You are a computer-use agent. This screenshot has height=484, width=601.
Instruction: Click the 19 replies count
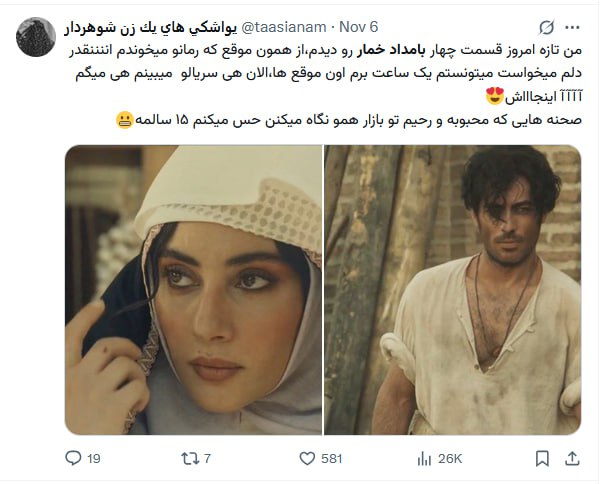click(x=94, y=459)
